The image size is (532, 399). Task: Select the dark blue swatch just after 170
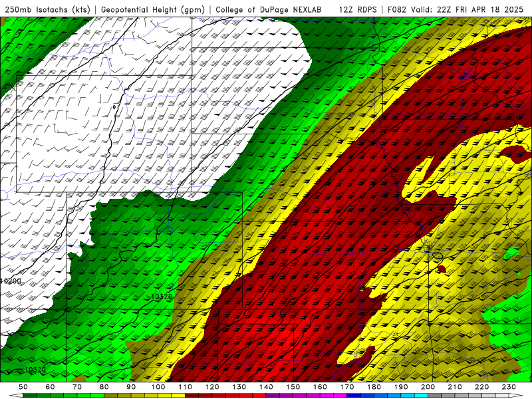click(x=353, y=396)
